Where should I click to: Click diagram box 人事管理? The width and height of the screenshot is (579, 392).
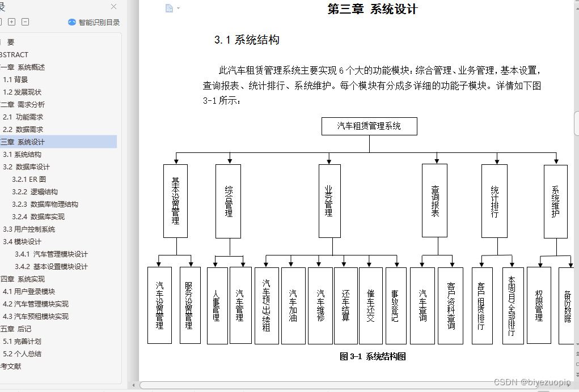pyautogui.click(x=218, y=306)
